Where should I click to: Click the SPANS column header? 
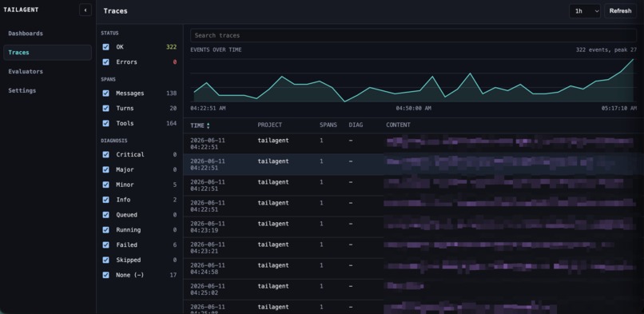(328, 125)
